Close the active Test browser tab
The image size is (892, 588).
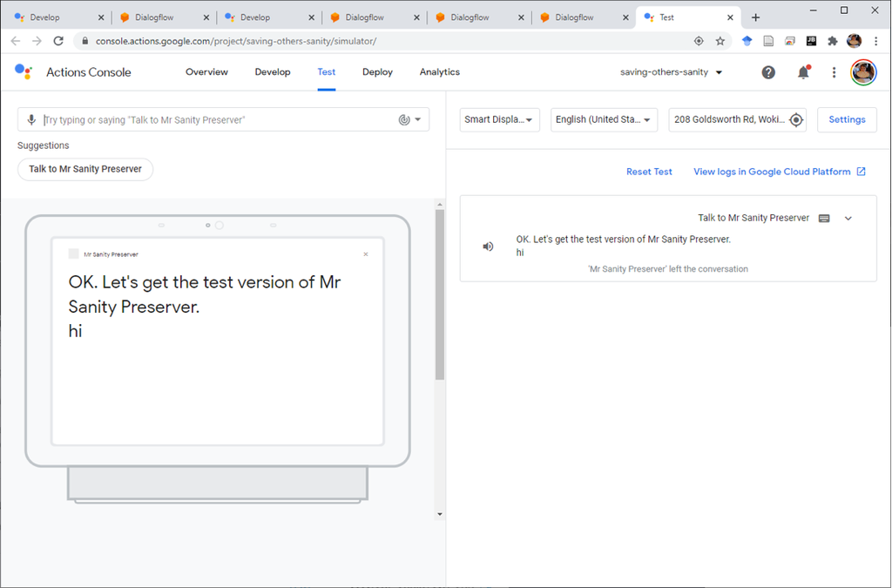730,17
